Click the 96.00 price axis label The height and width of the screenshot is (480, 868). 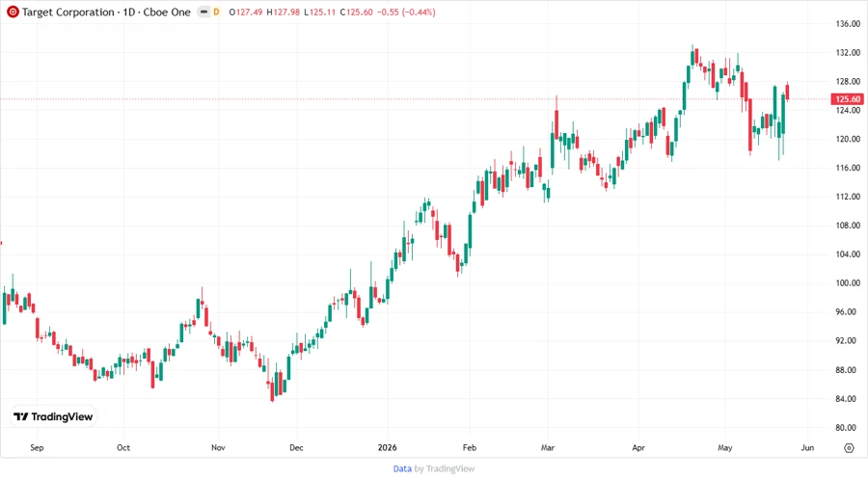tap(848, 312)
